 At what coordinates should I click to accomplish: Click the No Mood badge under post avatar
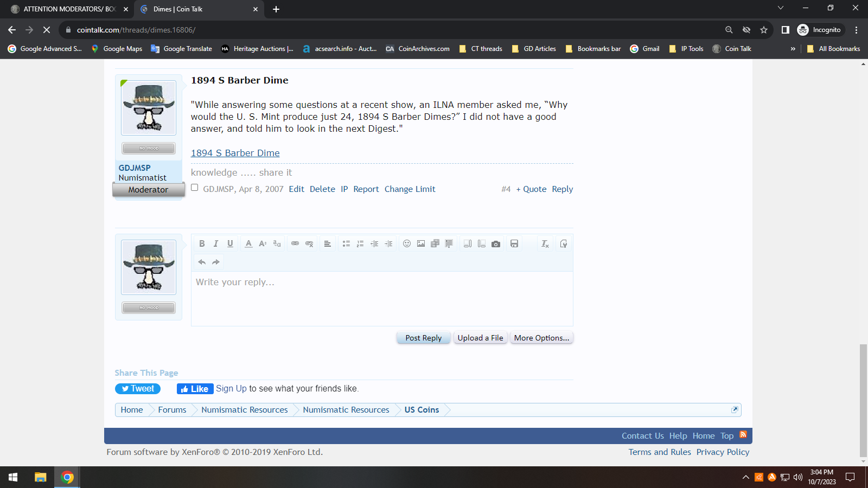[x=149, y=148]
